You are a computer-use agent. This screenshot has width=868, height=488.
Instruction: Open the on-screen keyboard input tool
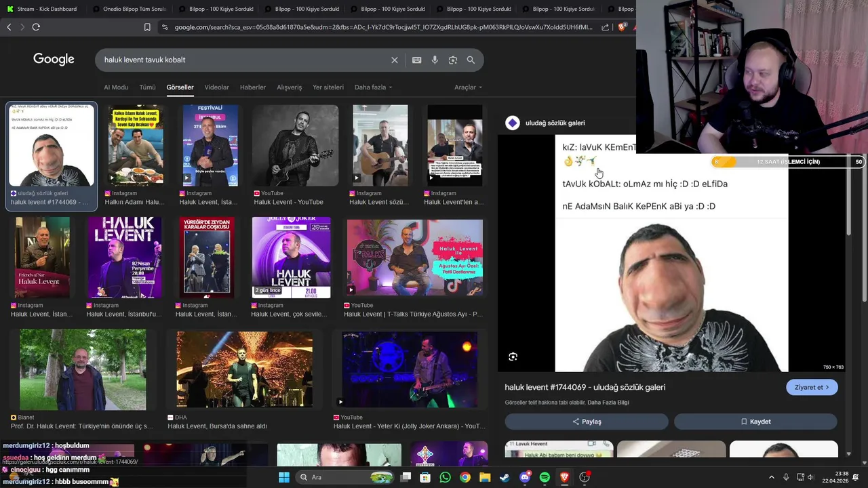[417, 60]
